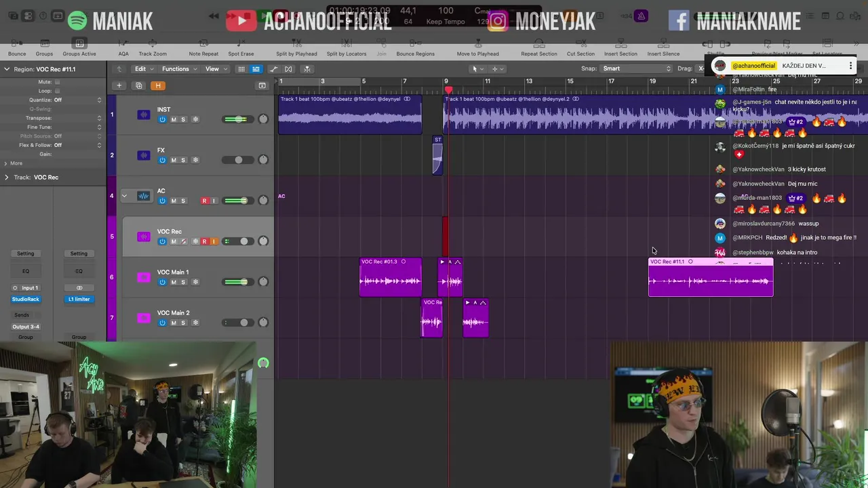
Task: Click the VOC Rec track icon
Action: tap(144, 237)
